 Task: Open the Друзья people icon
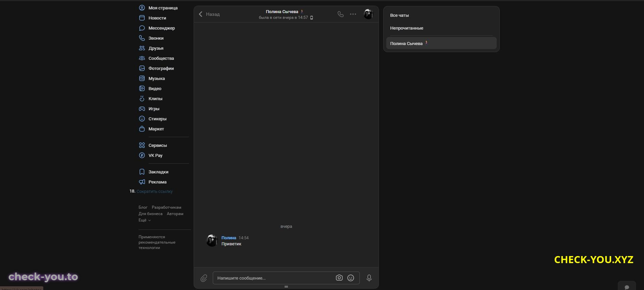pos(142,48)
